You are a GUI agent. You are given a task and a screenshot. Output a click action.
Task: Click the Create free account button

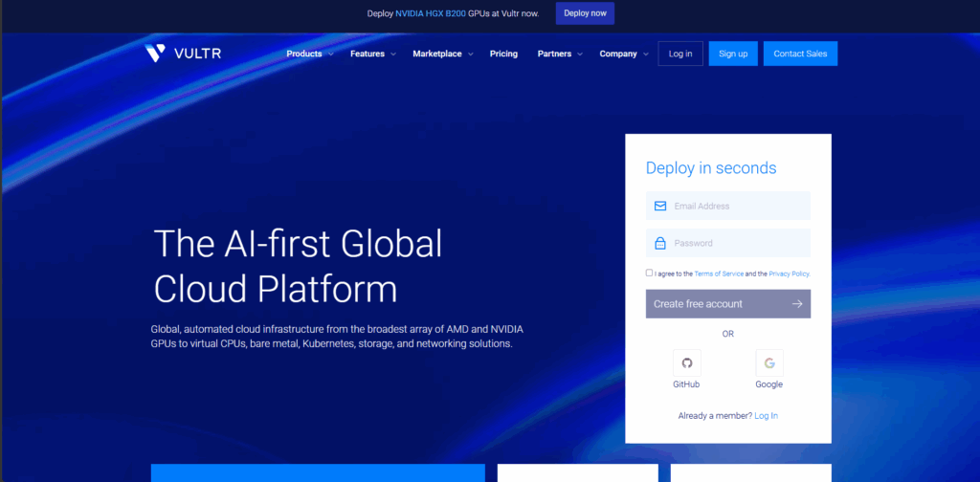click(x=728, y=304)
